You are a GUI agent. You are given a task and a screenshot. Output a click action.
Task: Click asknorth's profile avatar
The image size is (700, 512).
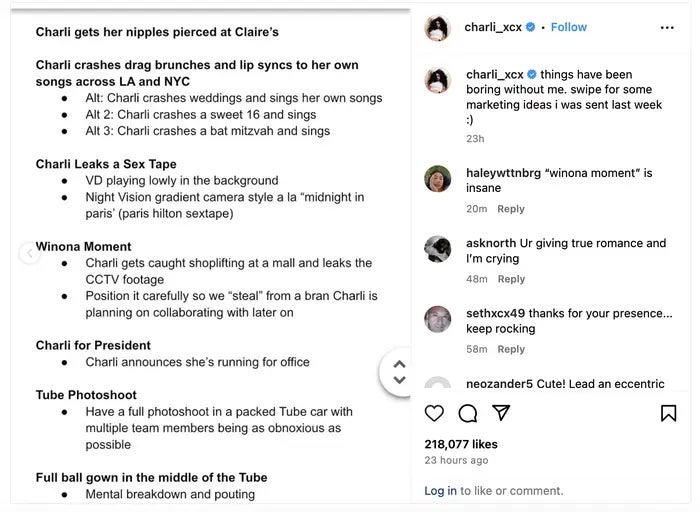click(437, 249)
